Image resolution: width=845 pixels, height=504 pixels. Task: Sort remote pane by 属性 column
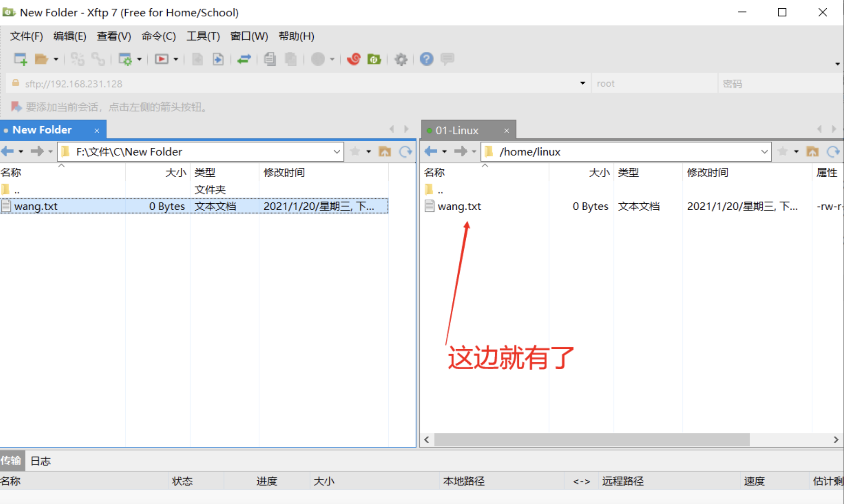tap(827, 172)
